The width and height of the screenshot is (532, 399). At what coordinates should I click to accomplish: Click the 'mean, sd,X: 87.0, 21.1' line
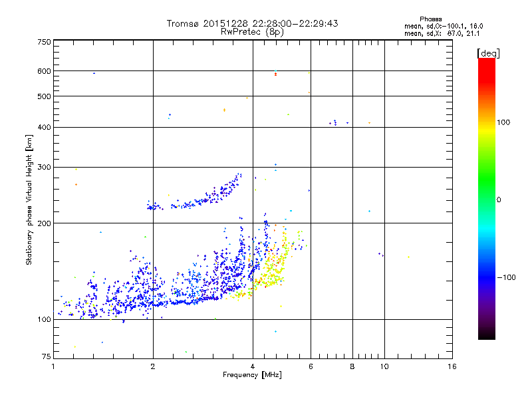[442, 33]
